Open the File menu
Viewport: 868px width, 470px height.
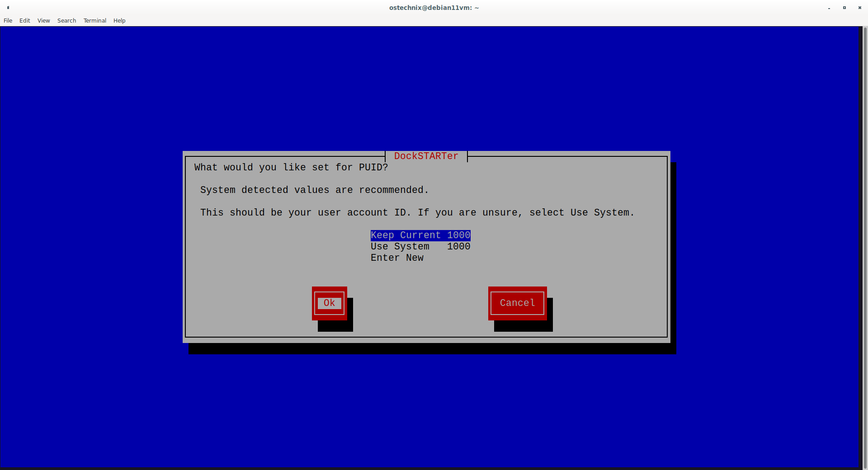pyautogui.click(x=8, y=21)
